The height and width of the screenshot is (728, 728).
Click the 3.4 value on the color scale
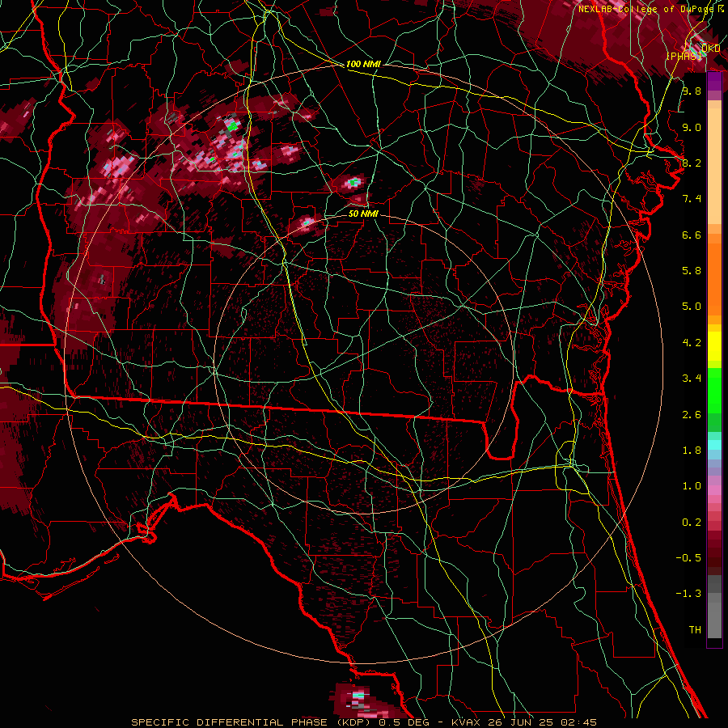(x=692, y=379)
